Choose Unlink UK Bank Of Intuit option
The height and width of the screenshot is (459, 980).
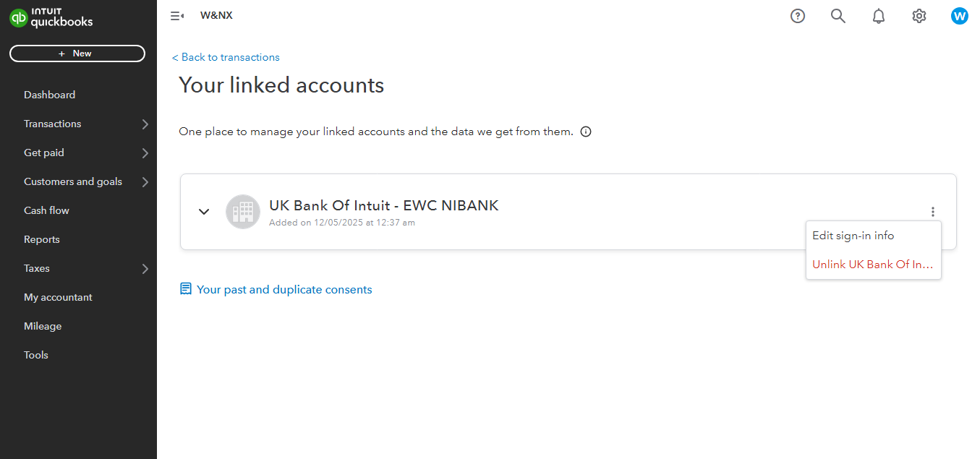pos(873,265)
